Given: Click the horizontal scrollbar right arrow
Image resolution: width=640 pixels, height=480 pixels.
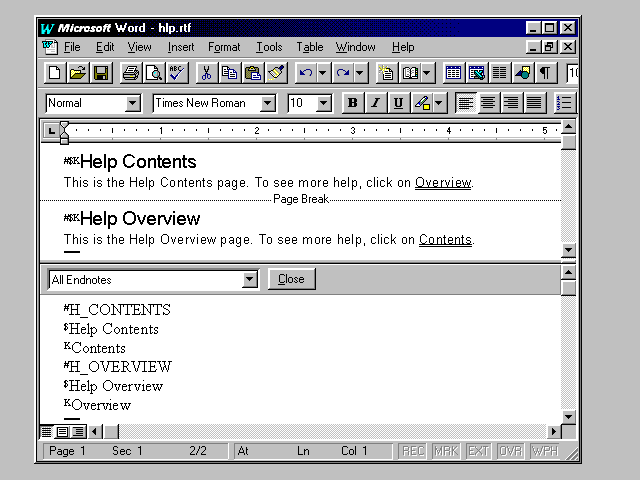Looking at the screenshot, I should (554, 432).
